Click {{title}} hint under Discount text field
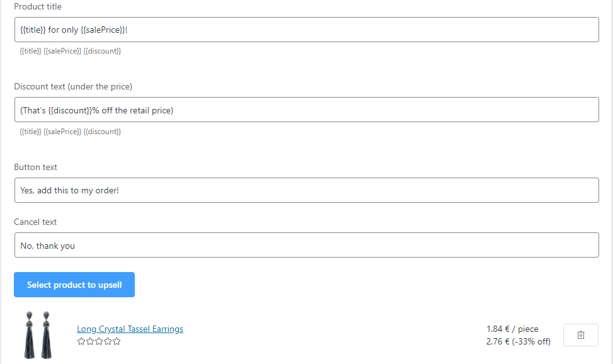Viewport: 613px width, 364px height. (x=30, y=132)
